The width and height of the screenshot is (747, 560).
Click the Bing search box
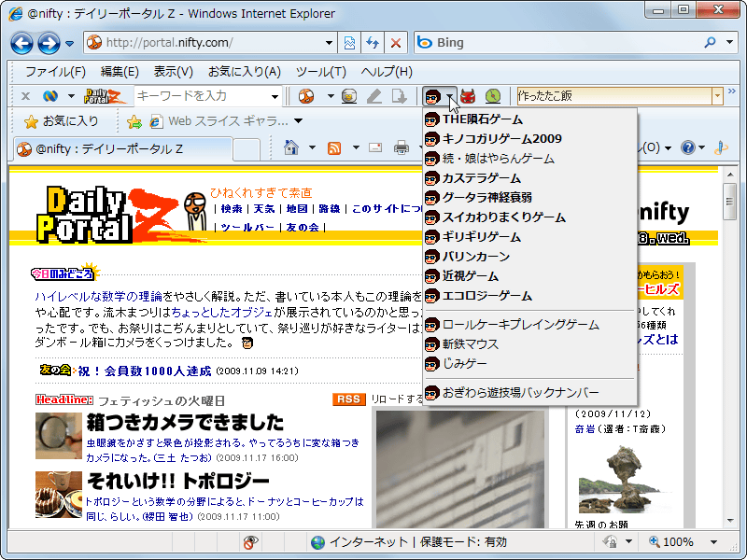coord(557,43)
